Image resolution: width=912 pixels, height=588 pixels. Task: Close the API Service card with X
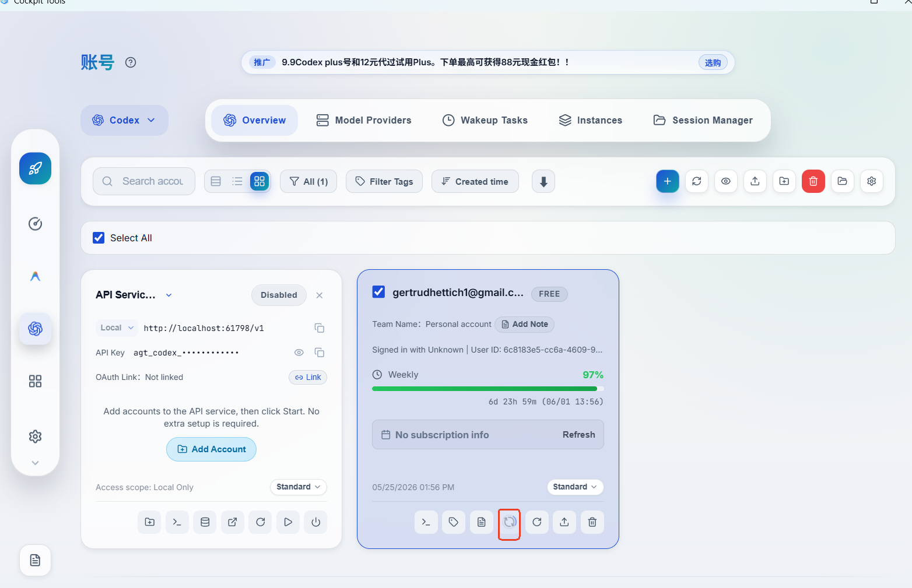tap(320, 295)
